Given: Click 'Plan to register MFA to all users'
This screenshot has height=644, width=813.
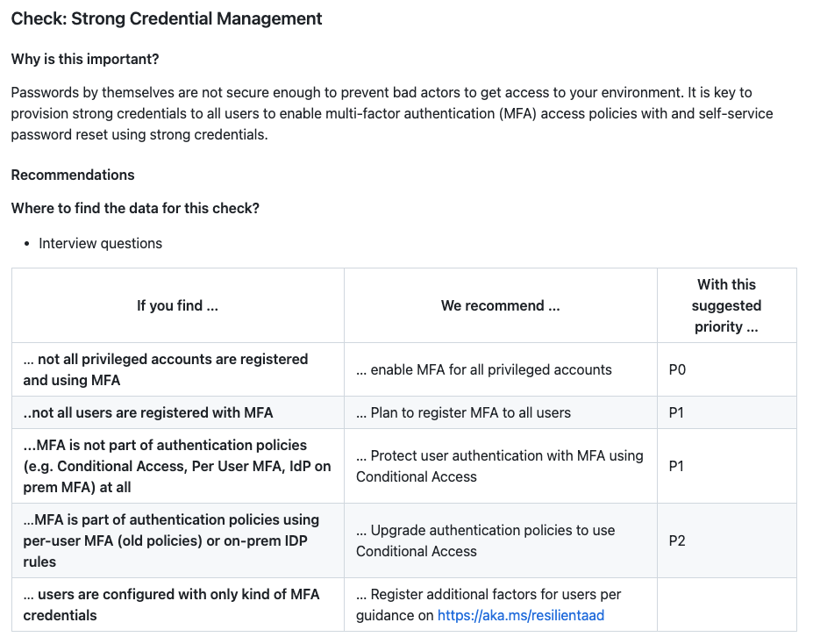Looking at the screenshot, I should 463,412.
